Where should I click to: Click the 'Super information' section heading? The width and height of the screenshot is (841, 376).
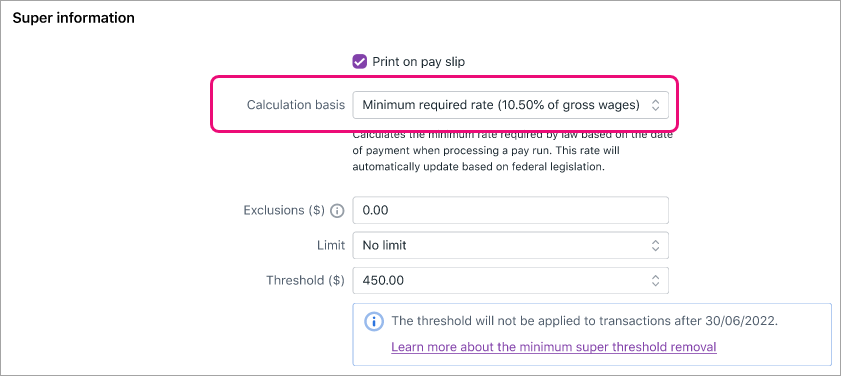(x=73, y=18)
